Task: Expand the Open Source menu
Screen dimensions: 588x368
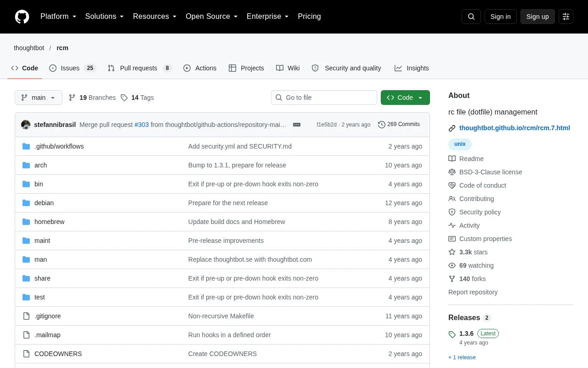Action: click(212, 17)
